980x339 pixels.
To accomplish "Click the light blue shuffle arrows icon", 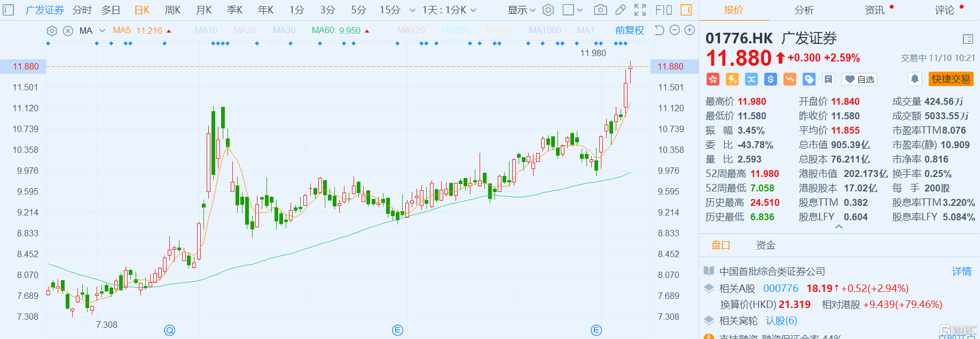I will click(x=751, y=80).
